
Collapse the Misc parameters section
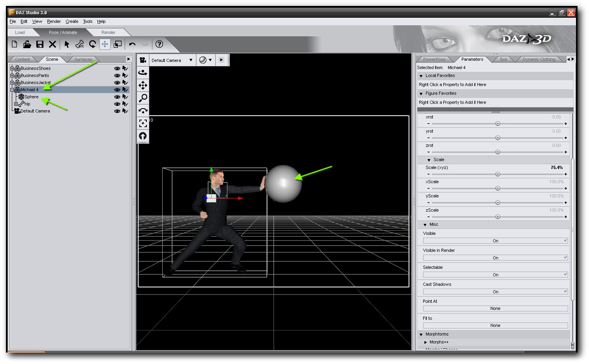(x=425, y=225)
